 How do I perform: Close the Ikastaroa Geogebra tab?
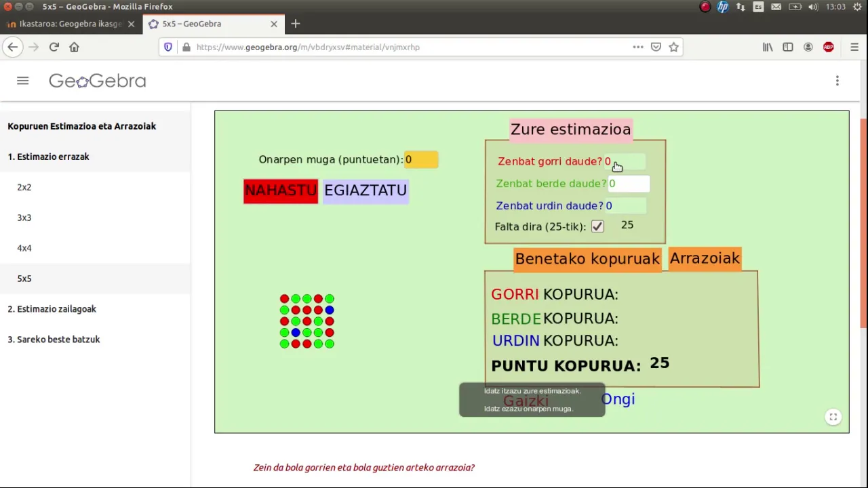132,24
